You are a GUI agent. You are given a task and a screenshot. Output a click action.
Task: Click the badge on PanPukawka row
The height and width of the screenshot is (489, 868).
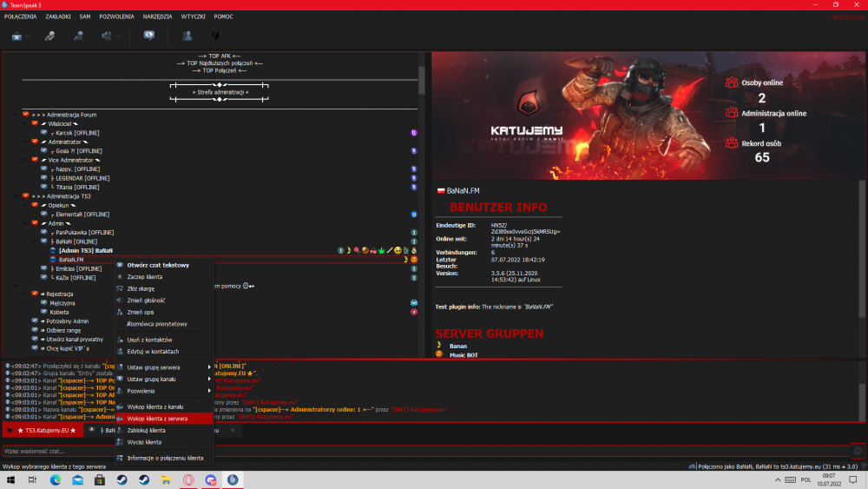click(x=413, y=233)
